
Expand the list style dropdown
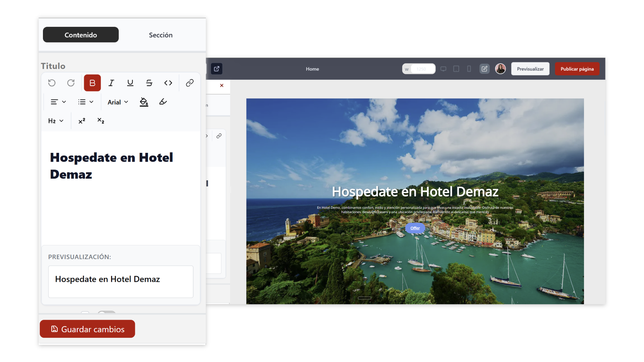pos(86,102)
